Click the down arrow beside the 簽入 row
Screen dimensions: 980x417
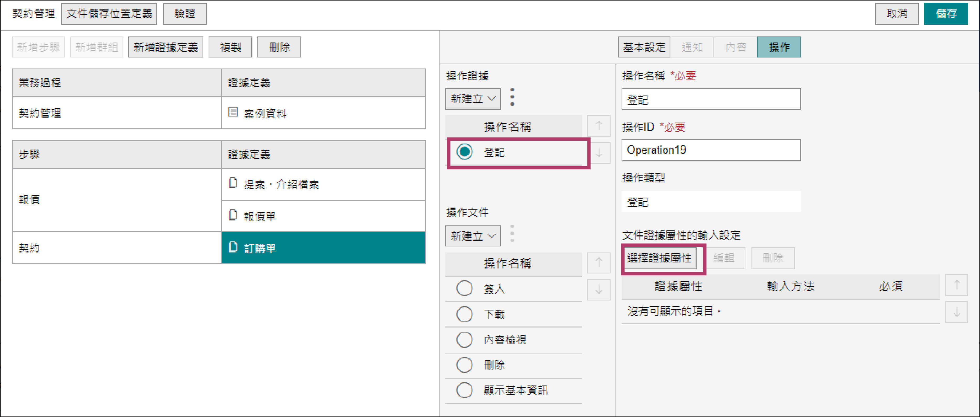(598, 290)
